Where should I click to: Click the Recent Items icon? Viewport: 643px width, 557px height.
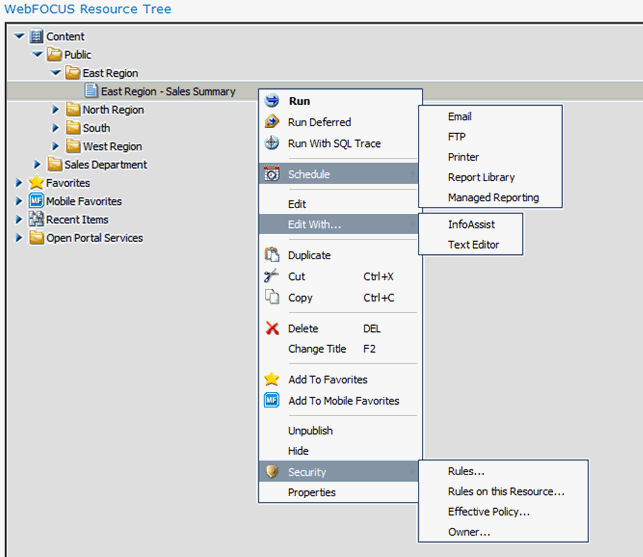pyautogui.click(x=36, y=219)
